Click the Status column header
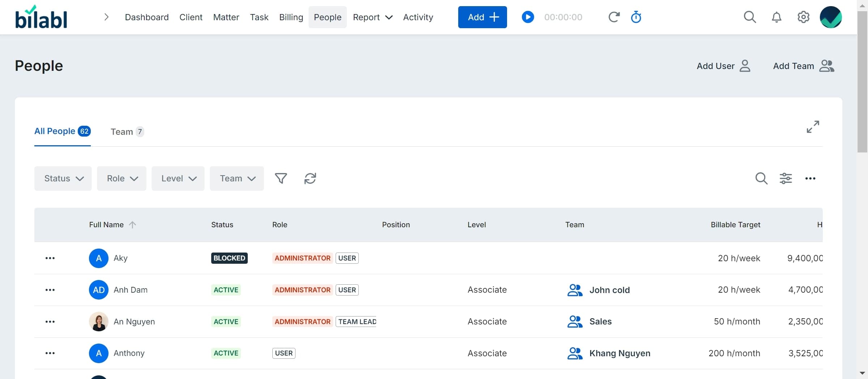Viewport: 868px width, 379px height. point(222,225)
